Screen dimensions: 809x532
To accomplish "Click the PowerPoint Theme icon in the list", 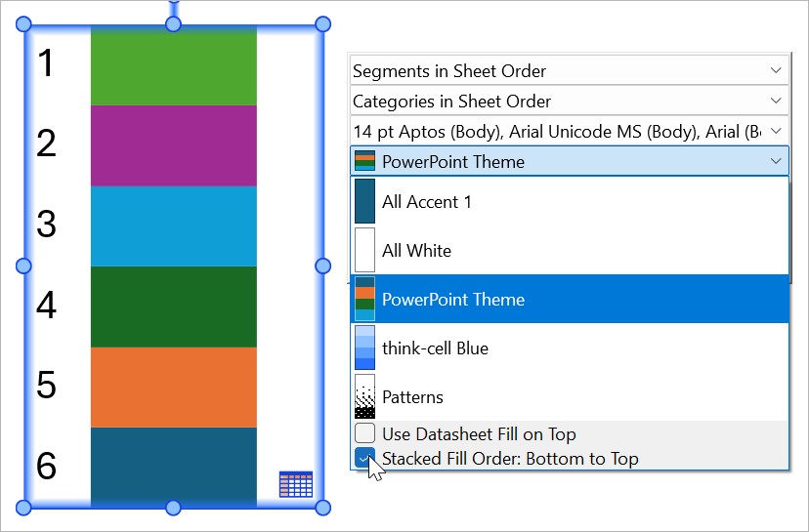I will (x=364, y=300).
